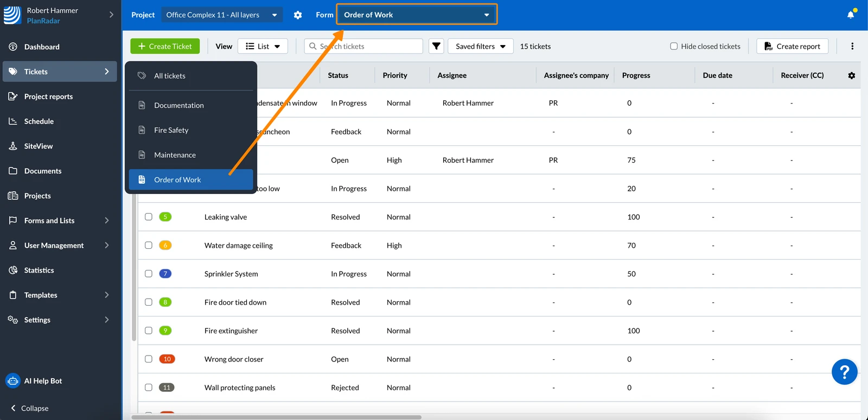Select the Leaking valve ticket checkbox
This screenshot has height=420, width=868.
pyautogui.click(x=149, y=217)
